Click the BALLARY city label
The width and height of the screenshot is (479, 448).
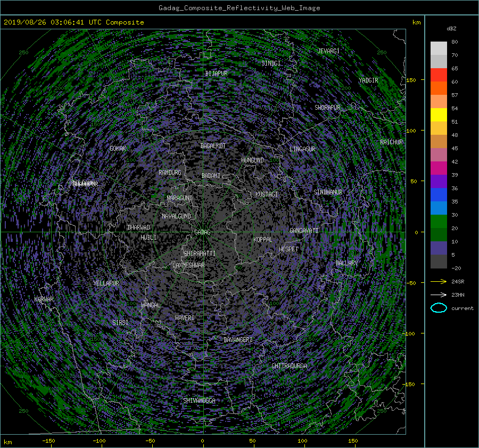pyautogui.click(x=346, y=263)
